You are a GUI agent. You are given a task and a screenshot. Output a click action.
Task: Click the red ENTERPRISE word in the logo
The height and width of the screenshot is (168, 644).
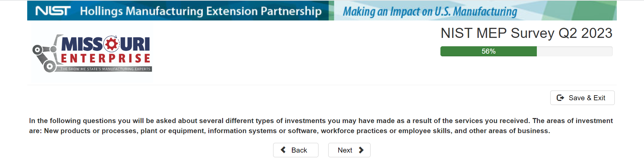(105, 59)
